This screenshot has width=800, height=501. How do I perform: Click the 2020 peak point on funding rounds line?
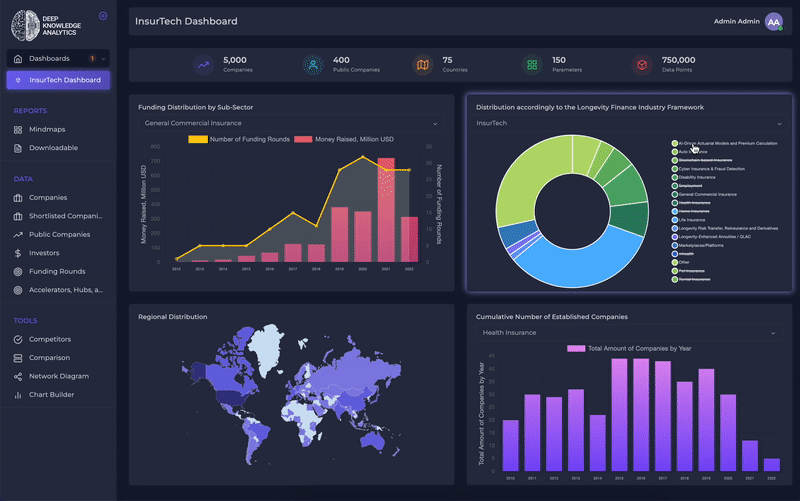pos(363,157)
